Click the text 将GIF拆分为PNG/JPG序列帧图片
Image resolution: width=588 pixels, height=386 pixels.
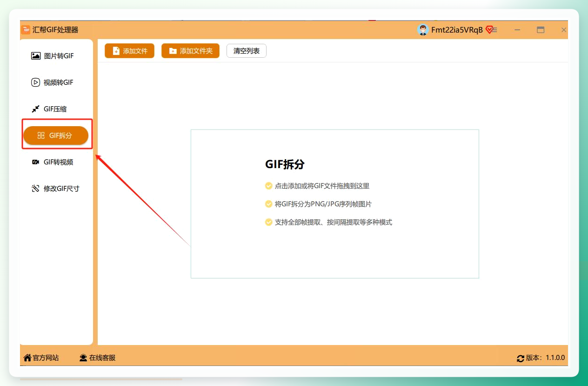click(x=323, y=204)
